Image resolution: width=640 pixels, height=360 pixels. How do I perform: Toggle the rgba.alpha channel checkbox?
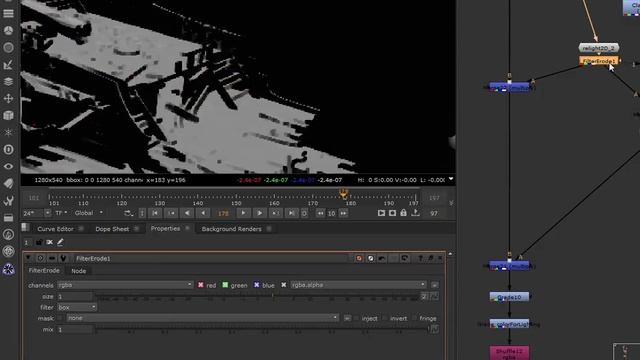coord(284,285)
